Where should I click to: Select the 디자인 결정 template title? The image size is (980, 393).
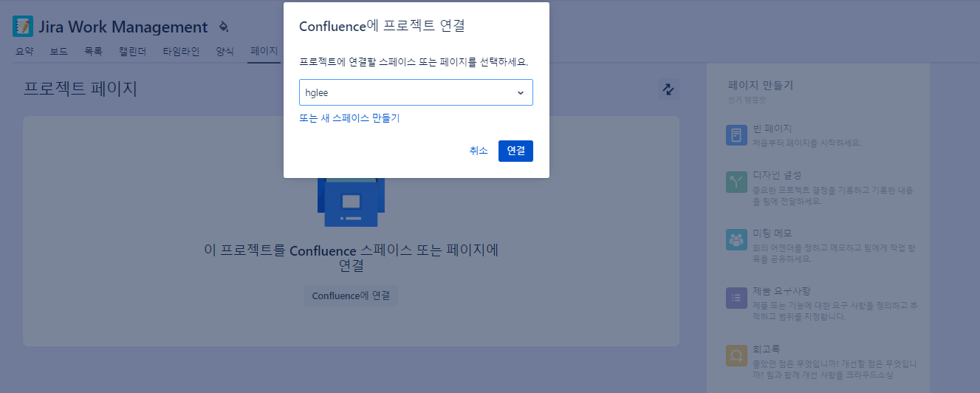[777, 176]
